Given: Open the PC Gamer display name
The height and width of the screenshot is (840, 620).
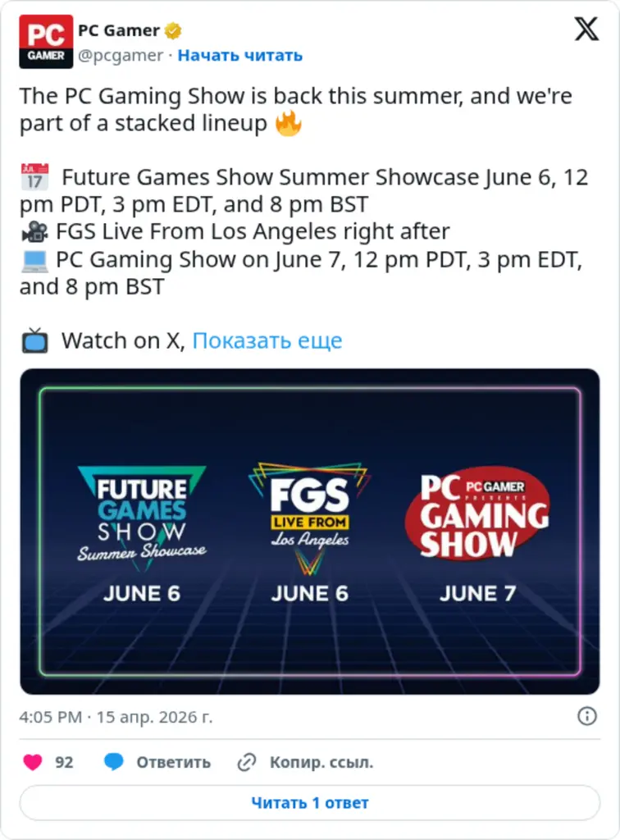Looking at the screenshot, I should click(x=119, y=31).
